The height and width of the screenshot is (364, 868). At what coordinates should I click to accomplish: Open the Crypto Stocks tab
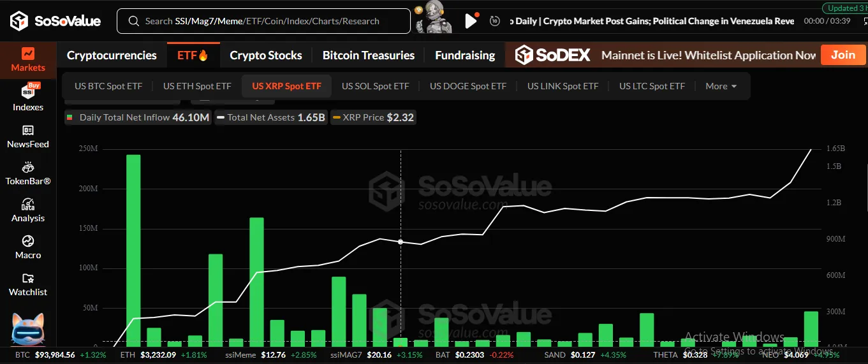coord(266,55)
